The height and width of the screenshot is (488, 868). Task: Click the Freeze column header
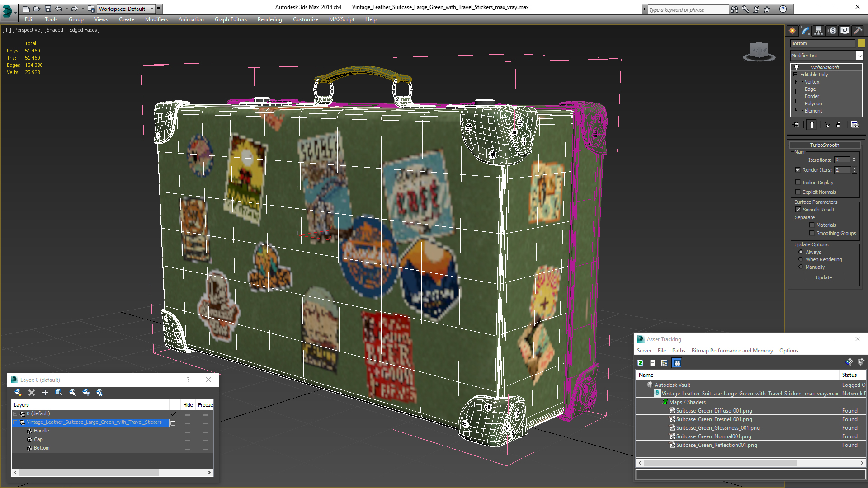pos(205,405)
